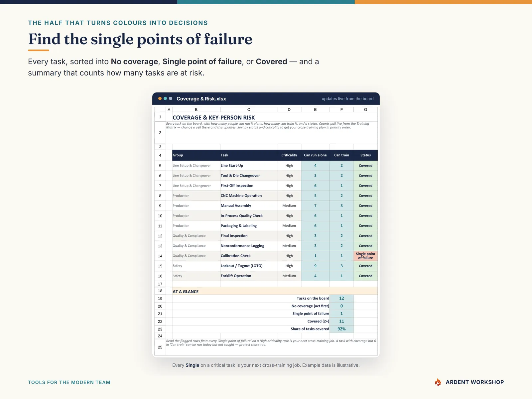532x399 pixels.
Task: Select the Final Inspection cell
Action: (x=249, y=236)
